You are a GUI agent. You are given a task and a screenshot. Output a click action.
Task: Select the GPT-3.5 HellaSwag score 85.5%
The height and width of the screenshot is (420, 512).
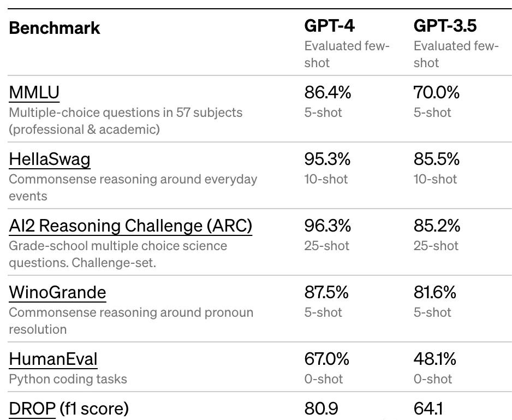coord(437,159)
